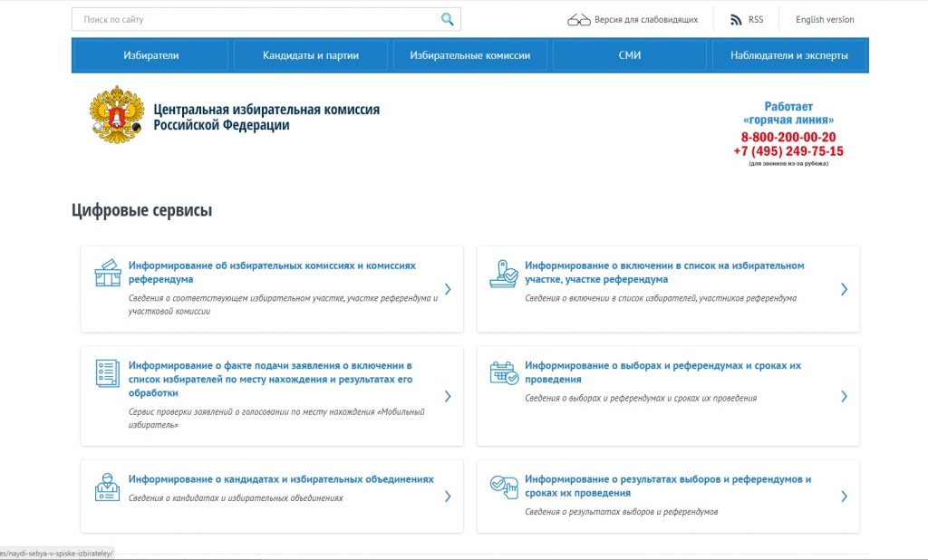The image size is (928, 560).
Task: Click the calendar icon for election dates
Action: 504,372
